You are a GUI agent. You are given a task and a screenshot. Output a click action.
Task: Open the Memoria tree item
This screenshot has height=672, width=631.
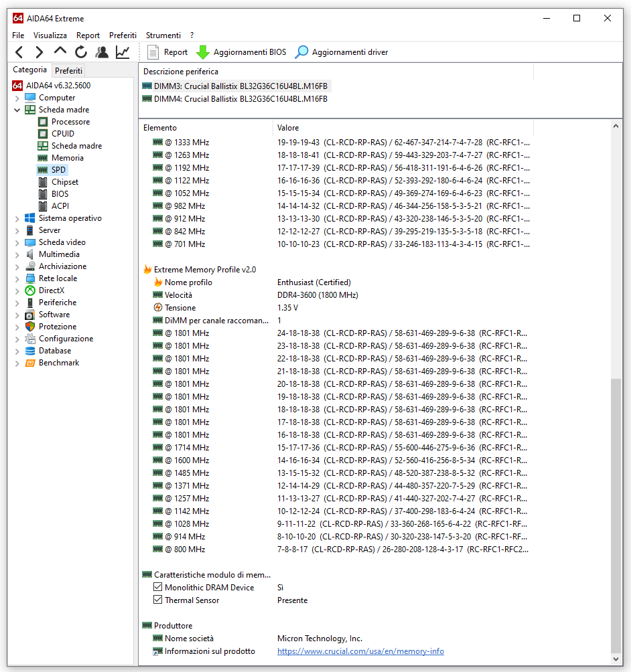click(68, 158)
